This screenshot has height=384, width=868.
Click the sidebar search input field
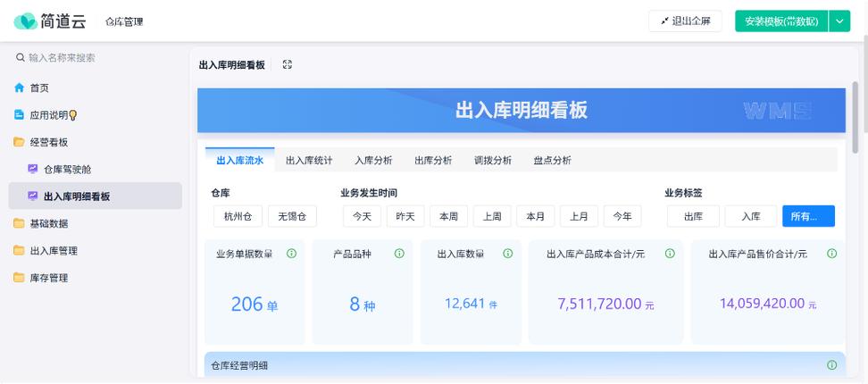[x=96, y=57]
